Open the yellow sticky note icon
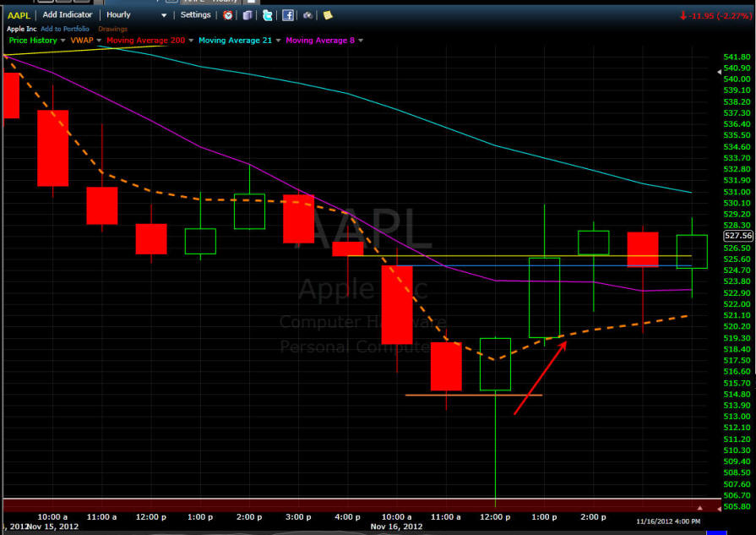This screenshot has width=756, height=535. pyautogui.click(x=328, y=15)
